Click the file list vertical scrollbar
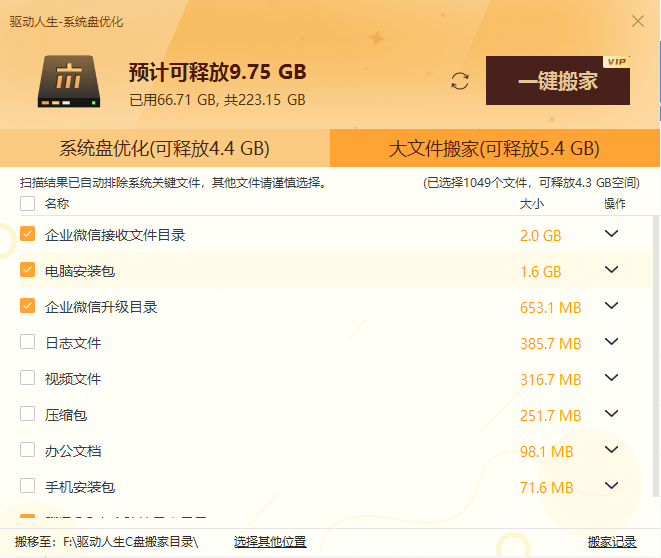This screenshot has height=558, width=661. [656, 356]
